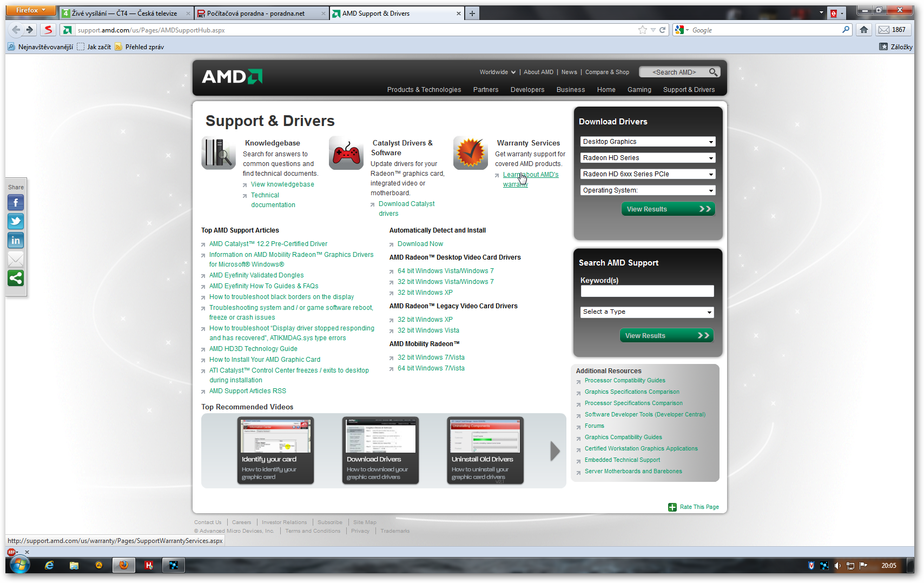Open the Forums link in Additional Resources
Viewport: 924px width, 583px height.
(x=595, y=426)
